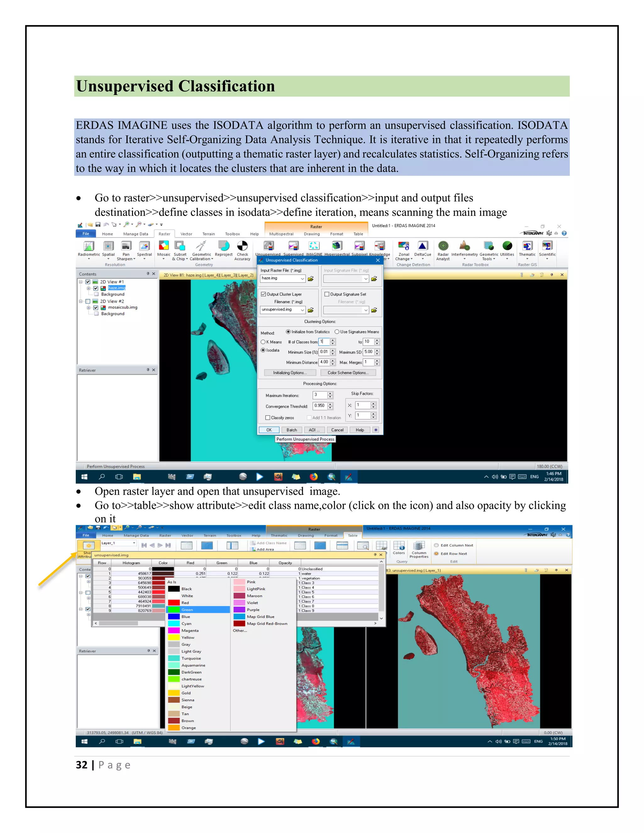Switch to the Multispectral ribbon tab
This screenshot has height=833, width=644.
tap(281, 234)
